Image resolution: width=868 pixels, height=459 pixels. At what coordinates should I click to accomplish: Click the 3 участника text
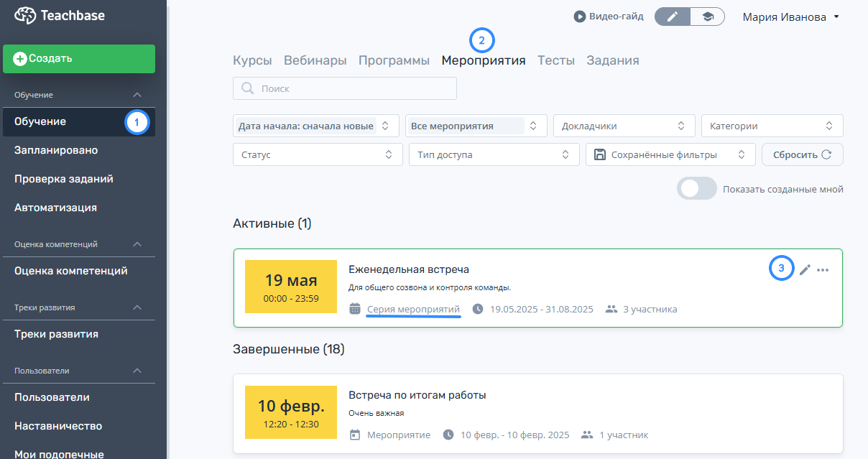(650, 310)
